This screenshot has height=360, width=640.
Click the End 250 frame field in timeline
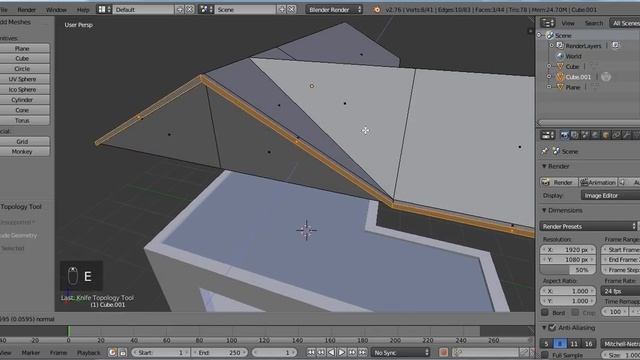tap(219, 352)
